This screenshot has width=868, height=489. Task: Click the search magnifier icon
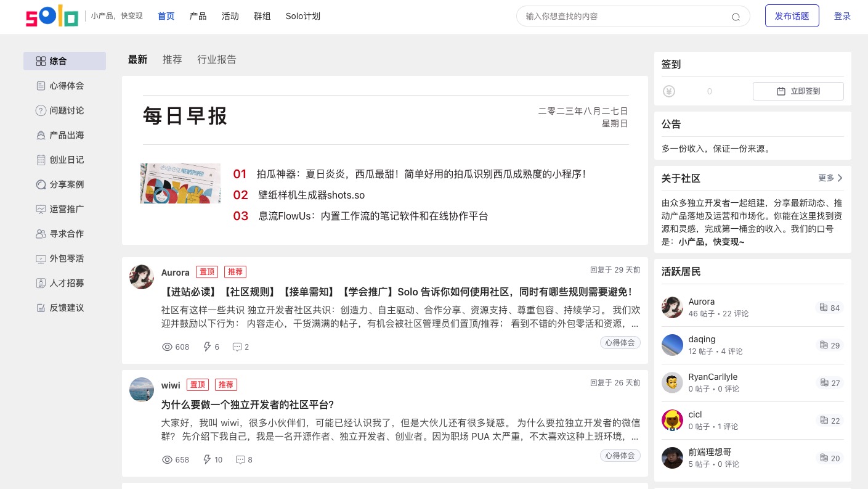pos(736,17)
